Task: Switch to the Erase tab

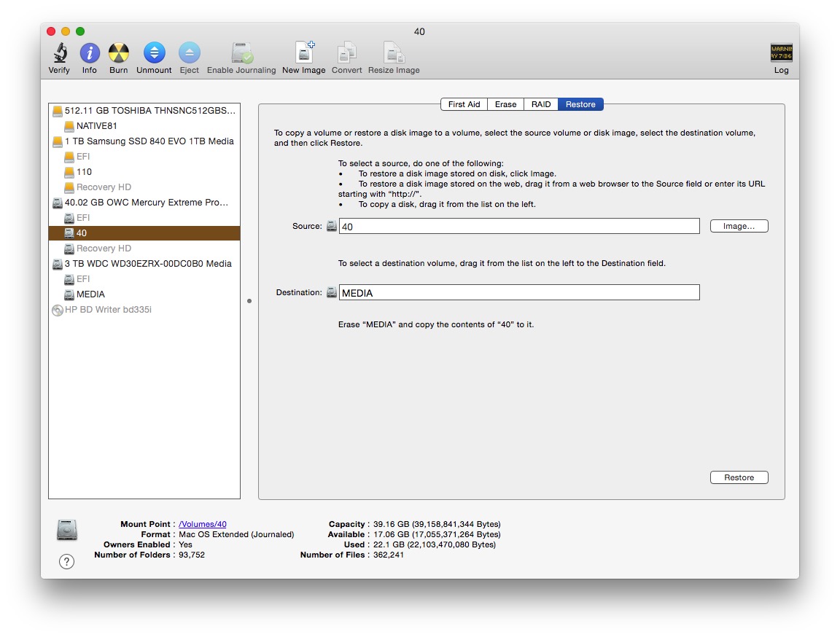Action: [x=506, y=104]
